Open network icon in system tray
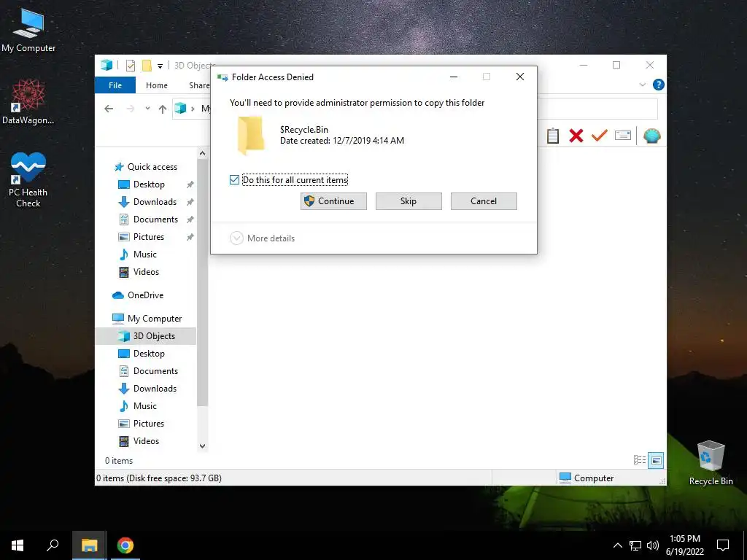 coord(635,545)
